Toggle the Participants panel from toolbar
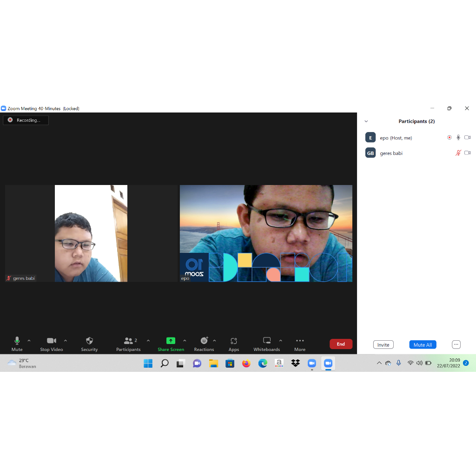 point(128,344)
